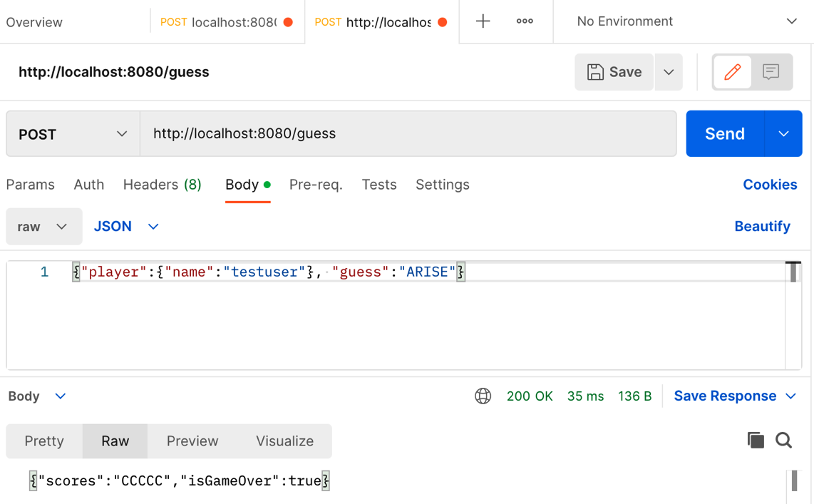Send the POST request
Viewport: 814px width, 504px height.
pyautogui.click(x=725, y=134)
